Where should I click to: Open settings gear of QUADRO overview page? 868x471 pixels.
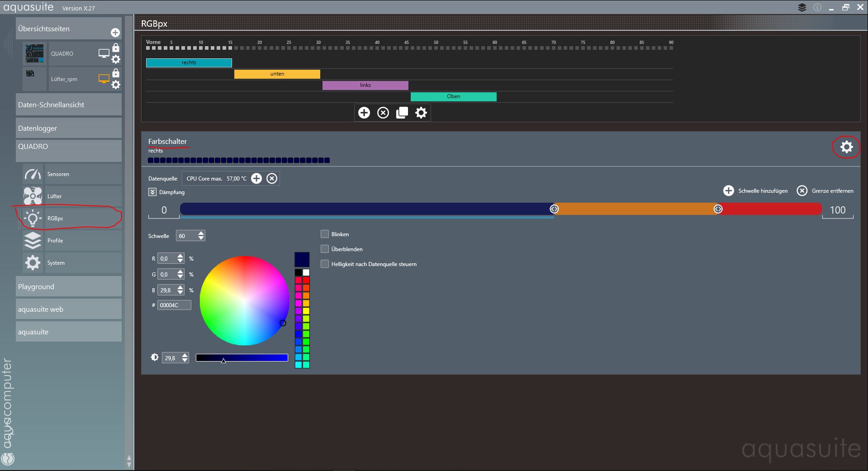point(116,59)
